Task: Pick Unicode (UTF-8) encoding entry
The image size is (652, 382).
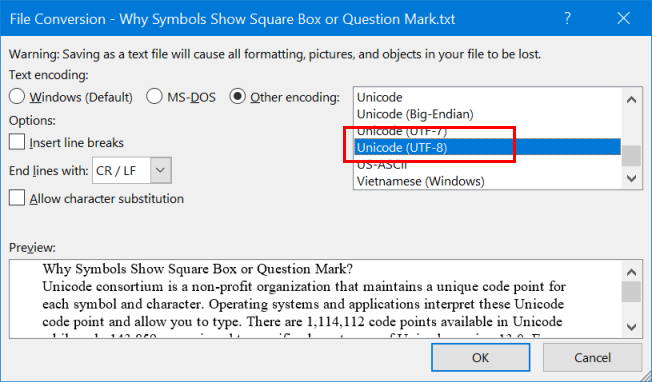Action: click(487, 148)
